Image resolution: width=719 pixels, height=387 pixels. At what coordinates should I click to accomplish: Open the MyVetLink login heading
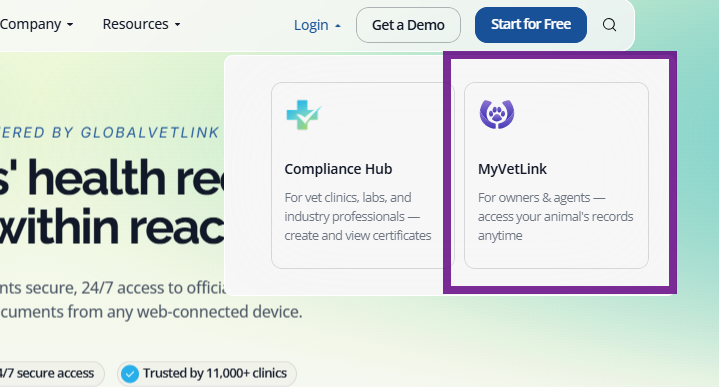pos(512,169)
